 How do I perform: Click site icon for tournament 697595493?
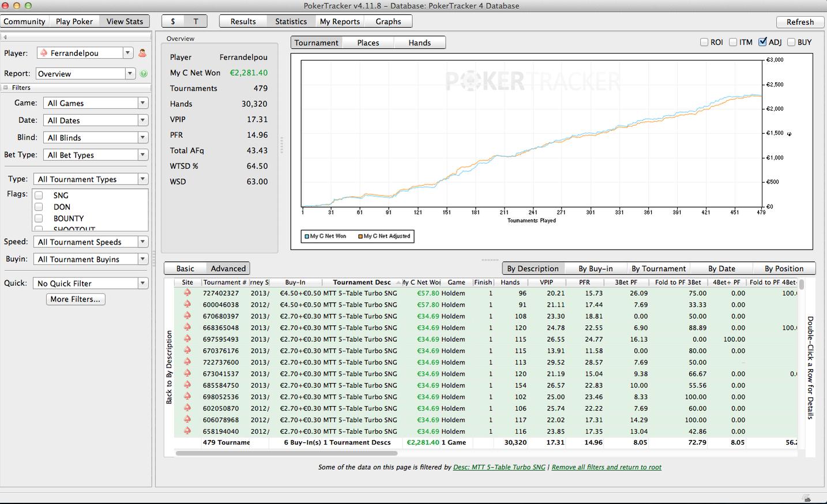pos(187,339)
